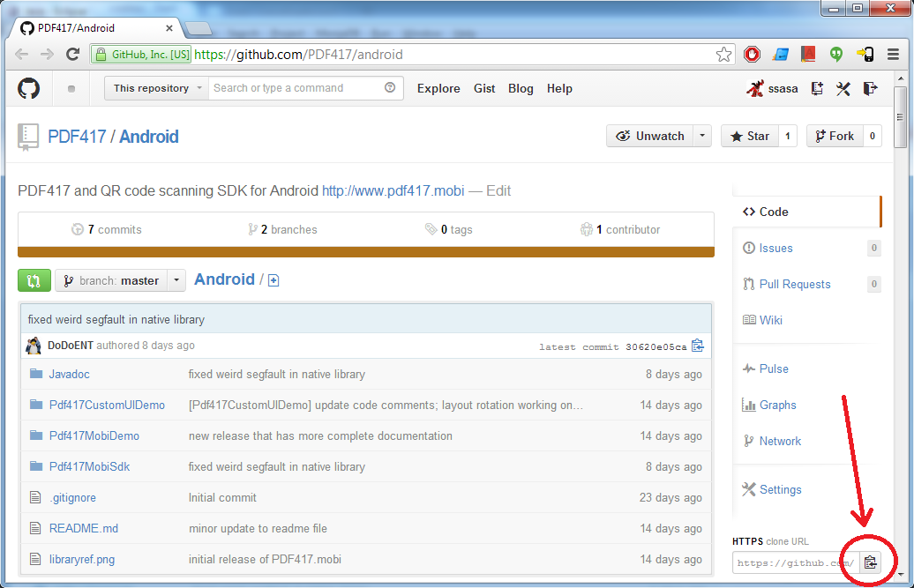914x588 pixels.
Task: Copy the latest commit SHA to clipboard
Action: 698,346
